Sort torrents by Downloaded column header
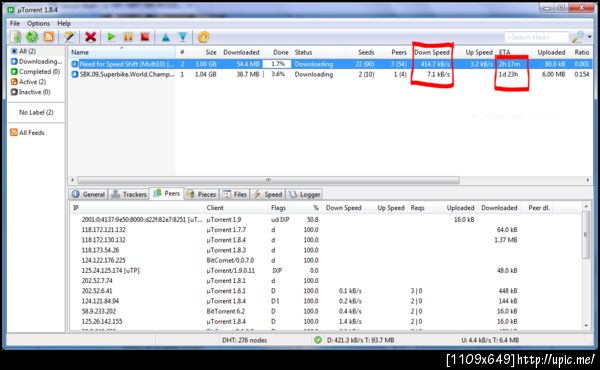The height and width of the screenshot is (370, 600). 241,52
